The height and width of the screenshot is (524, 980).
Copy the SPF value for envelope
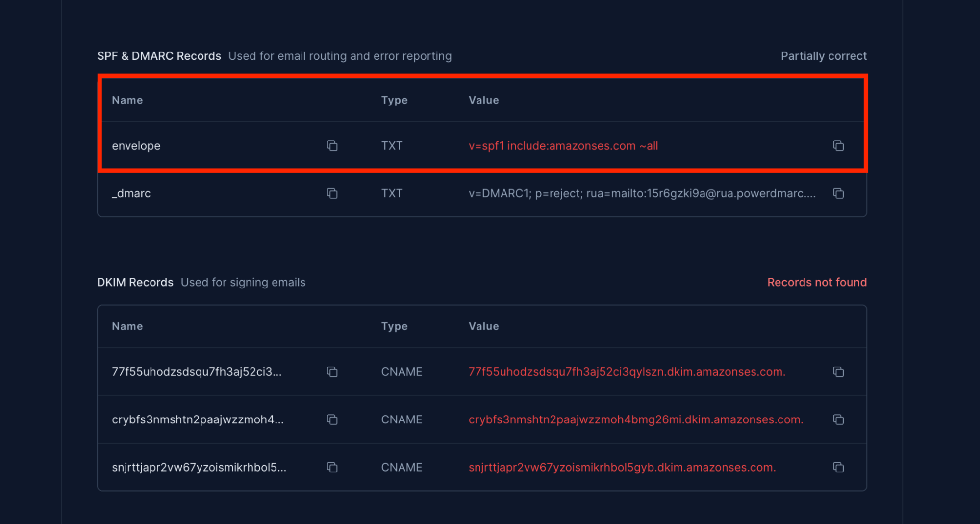pyautogui.click(x=838, y=146)
